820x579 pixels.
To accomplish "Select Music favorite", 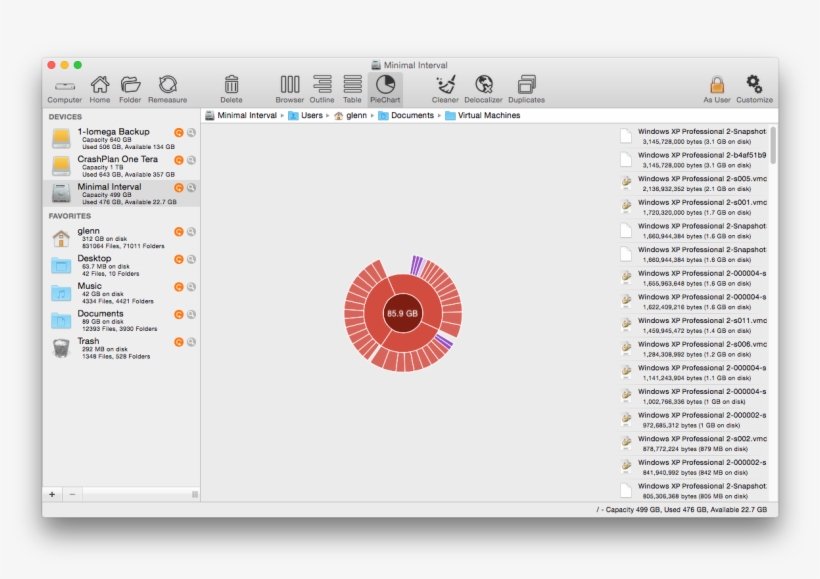I will pos(121,293).
